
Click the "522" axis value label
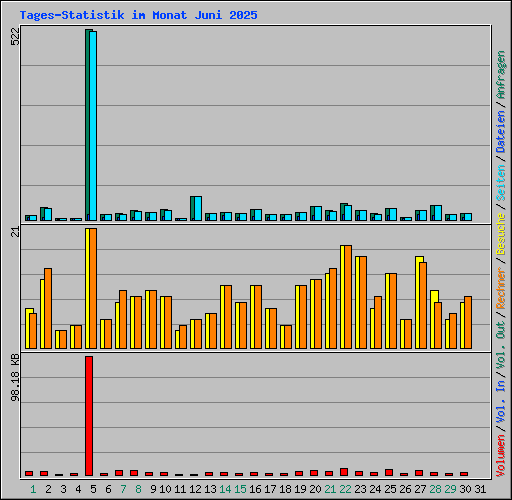coord(15,36)
